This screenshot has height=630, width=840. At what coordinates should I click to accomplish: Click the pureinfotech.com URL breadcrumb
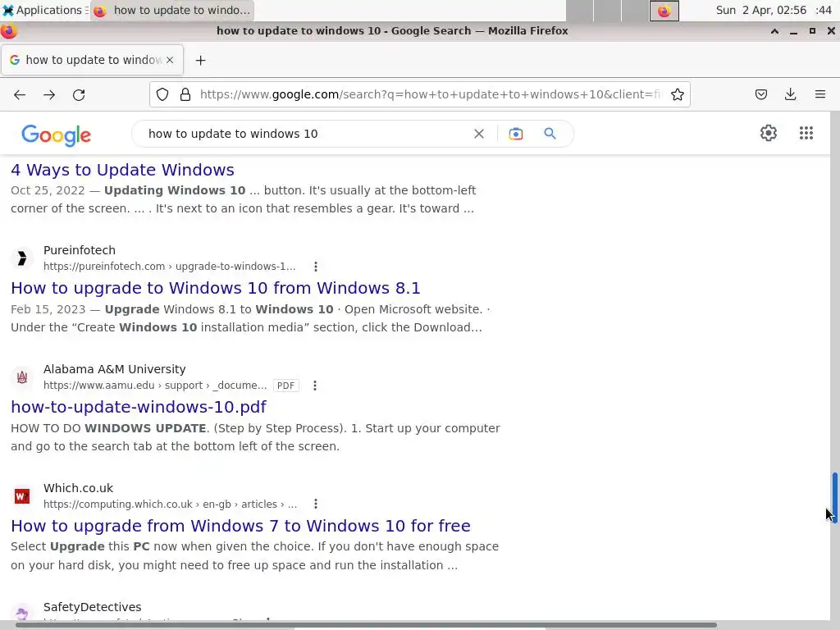(x=169, y=267)
